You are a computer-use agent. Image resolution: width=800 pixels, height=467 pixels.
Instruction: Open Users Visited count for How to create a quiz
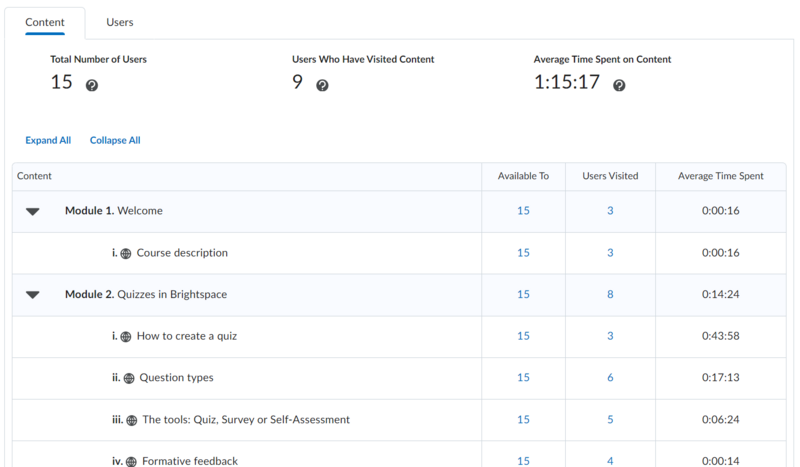610,336
